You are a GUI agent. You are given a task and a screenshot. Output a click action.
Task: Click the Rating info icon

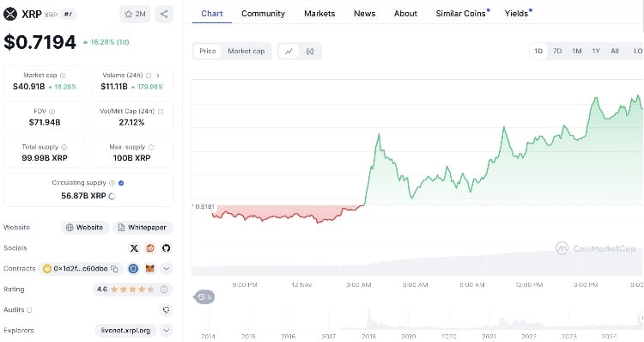click(164, 290)
